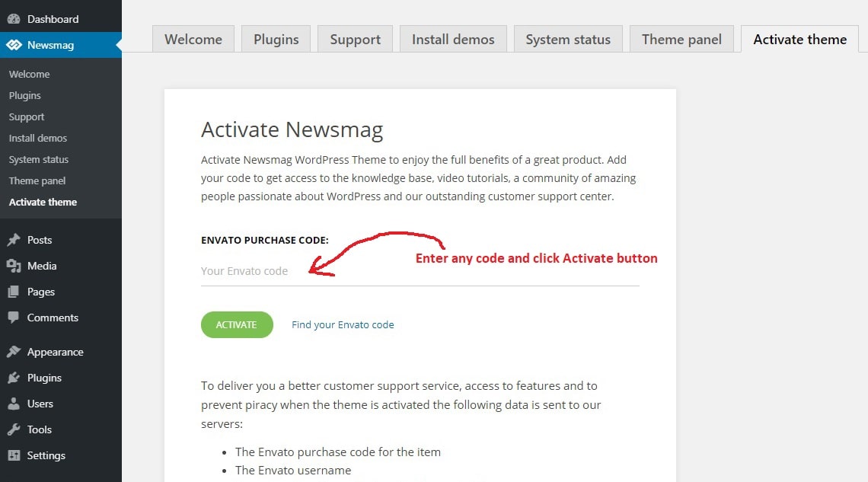Select Theme panel in sidebar submenu
Image resolution: width=868 pixels, height=482 pixels.
[37, 181]
